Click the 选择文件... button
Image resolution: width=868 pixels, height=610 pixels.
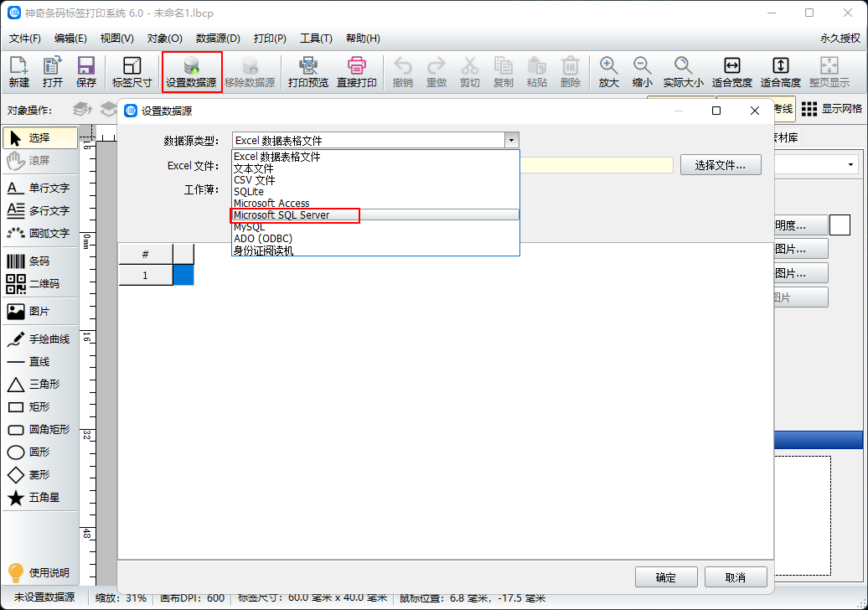pos(720,165)
